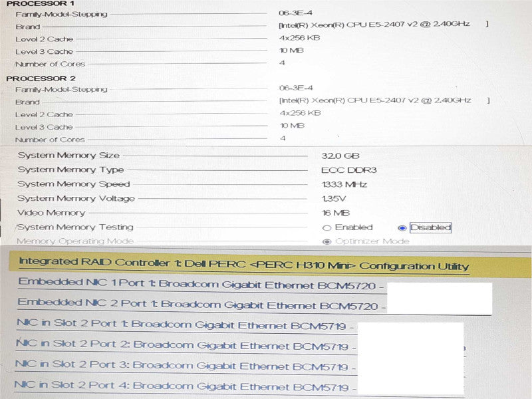
Task: Click Family-Model-Stepping label under PROCESSOR 1
Action: 61,14
